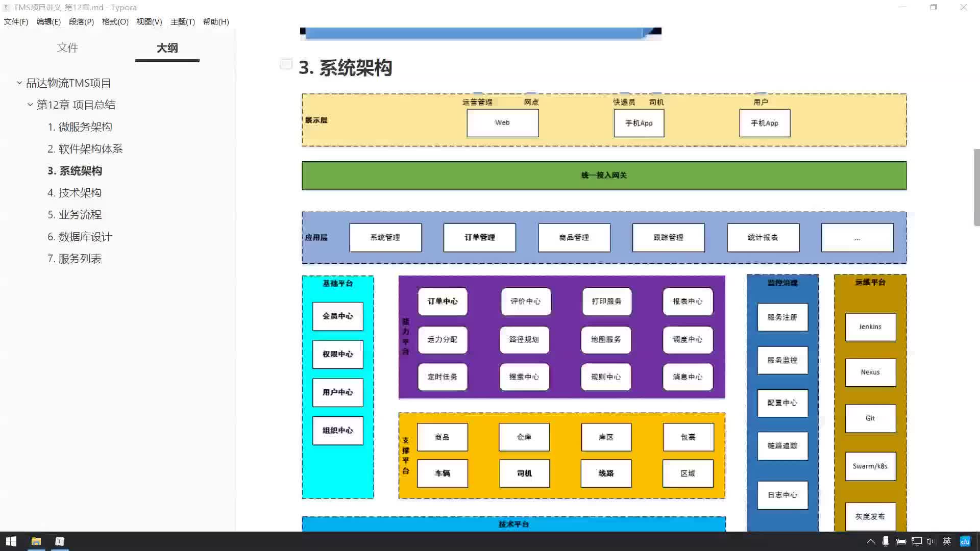This screenshot has height=551, width=980.
Task: Click the 会员中心 box in the diagram
Action: 337,316
